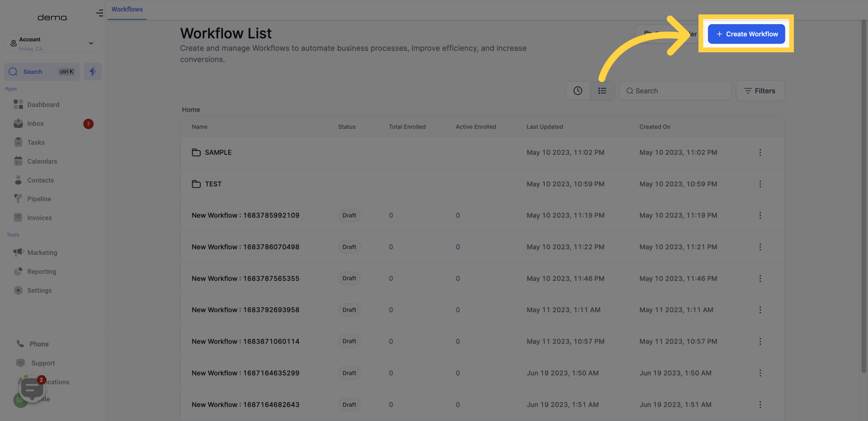Open the Filters panel
868x421 pixels.
[760, 91]
